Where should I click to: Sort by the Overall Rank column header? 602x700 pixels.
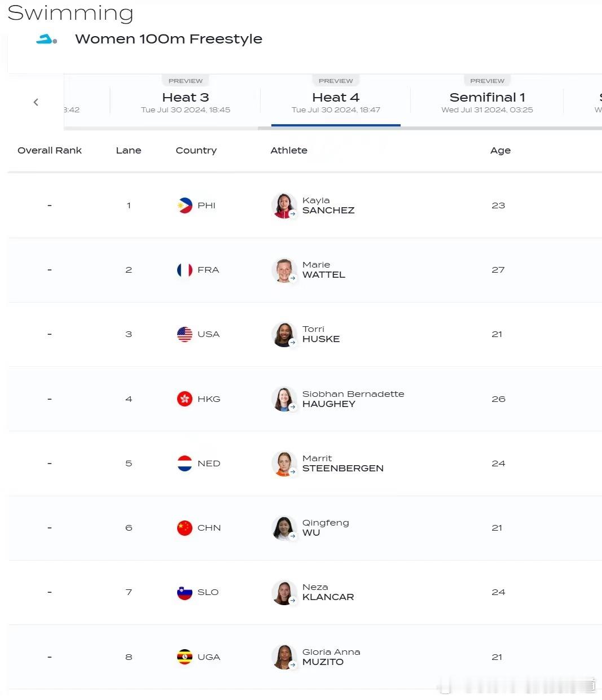click(x=50, y=150)
